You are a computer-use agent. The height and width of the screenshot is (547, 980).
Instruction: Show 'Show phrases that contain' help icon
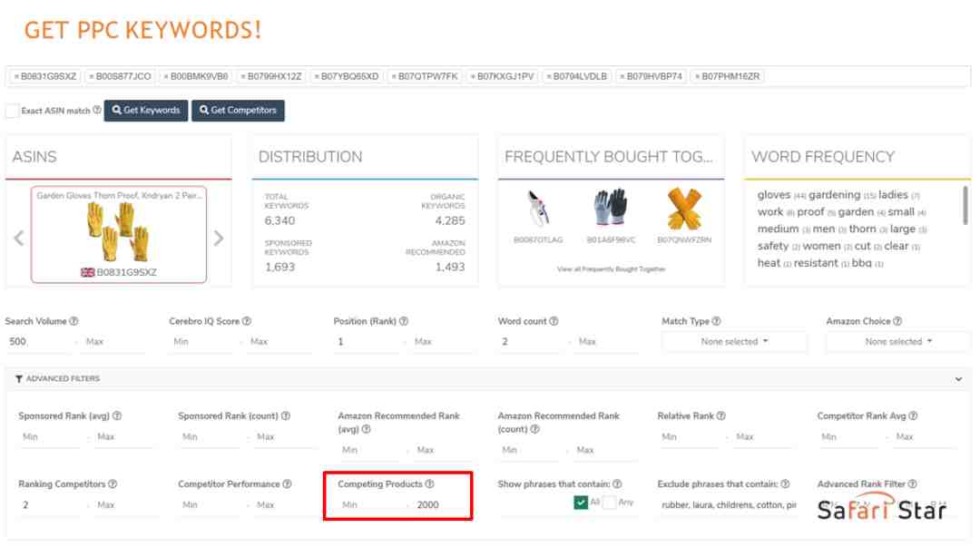pos(618,484)
